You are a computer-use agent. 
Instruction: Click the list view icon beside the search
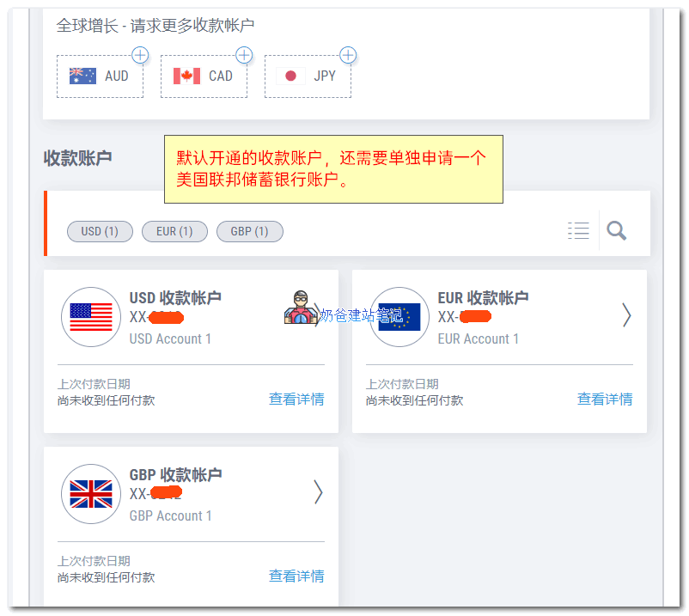[578, 229]
